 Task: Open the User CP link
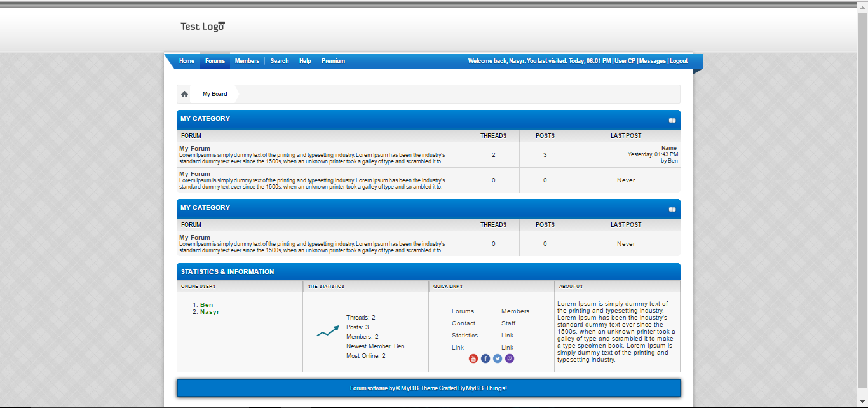click(x=625, y=61)
